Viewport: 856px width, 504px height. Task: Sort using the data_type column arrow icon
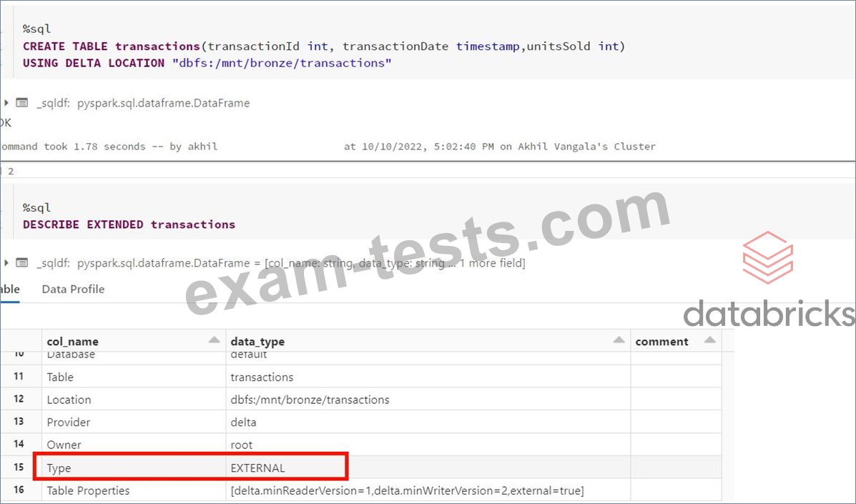point(619,341)
